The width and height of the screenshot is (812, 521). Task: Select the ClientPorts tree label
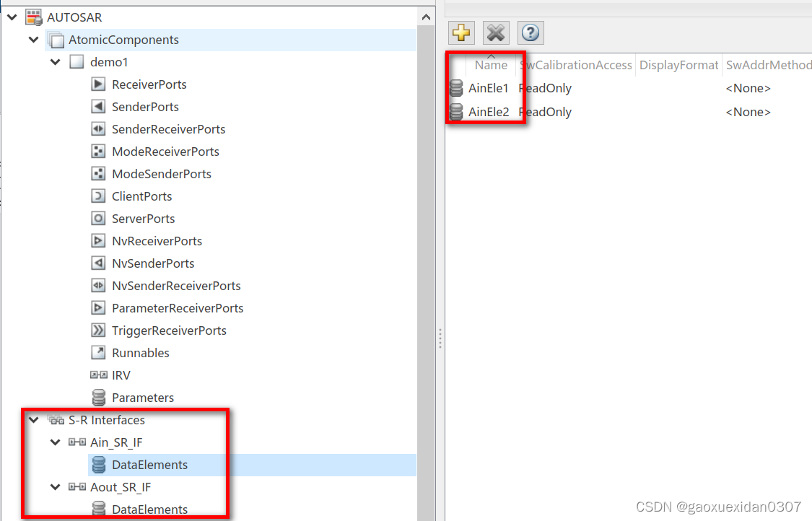pos(142,196)
